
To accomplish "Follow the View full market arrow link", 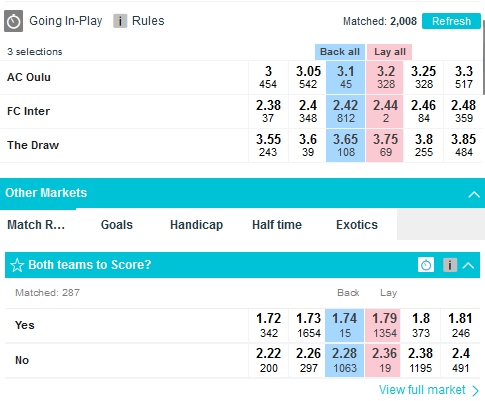I will [x=429, y=390].
